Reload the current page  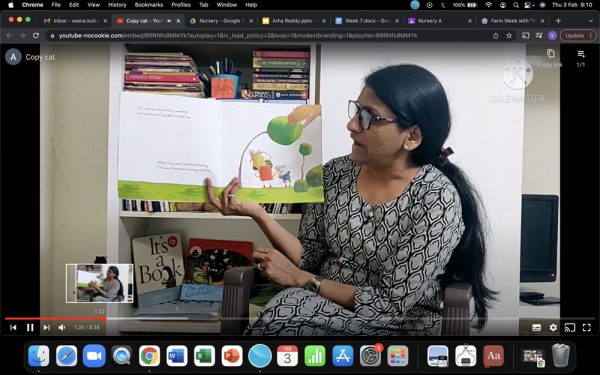coord(36,36)
